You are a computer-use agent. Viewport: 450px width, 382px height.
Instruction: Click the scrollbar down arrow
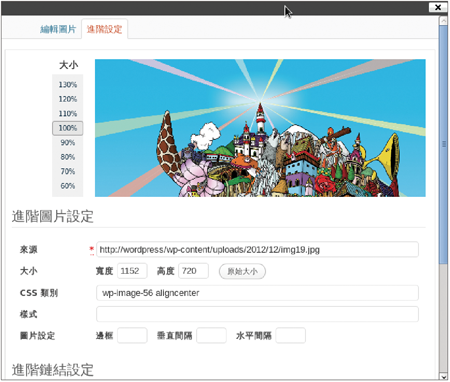[x=443, y=376]
